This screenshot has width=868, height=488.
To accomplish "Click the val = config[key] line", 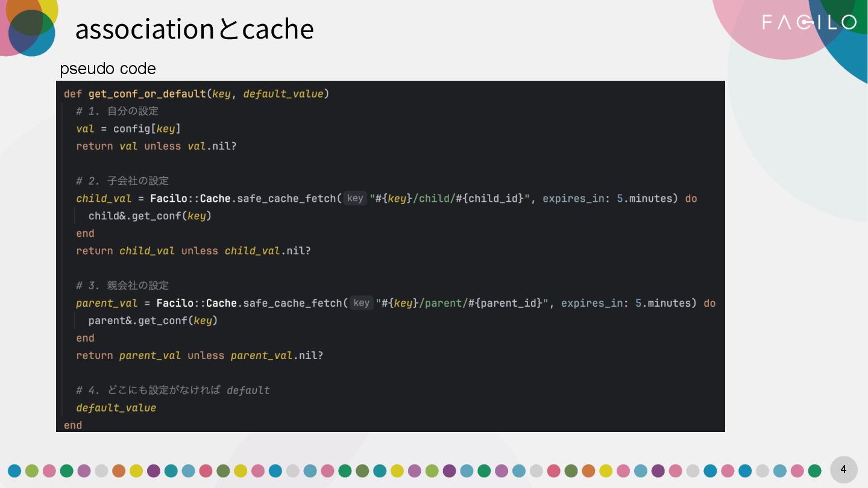I will [x=128, y=129].
